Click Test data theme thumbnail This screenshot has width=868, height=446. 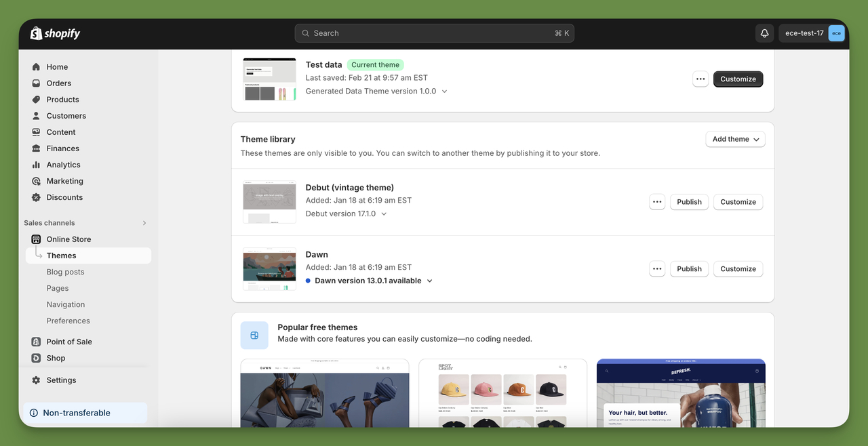tap(270, 79)
